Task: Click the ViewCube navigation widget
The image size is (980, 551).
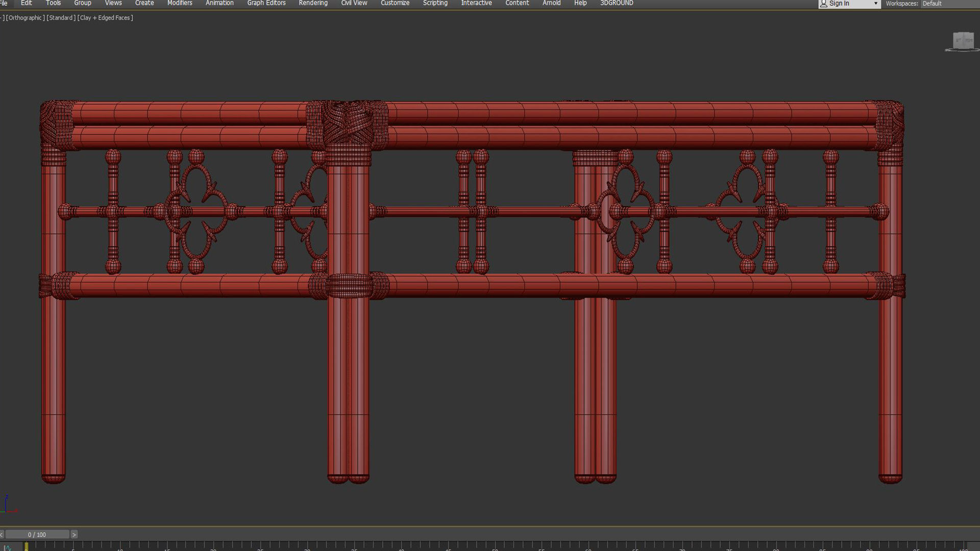Action: pyautogui.click(x=963, y=41)
